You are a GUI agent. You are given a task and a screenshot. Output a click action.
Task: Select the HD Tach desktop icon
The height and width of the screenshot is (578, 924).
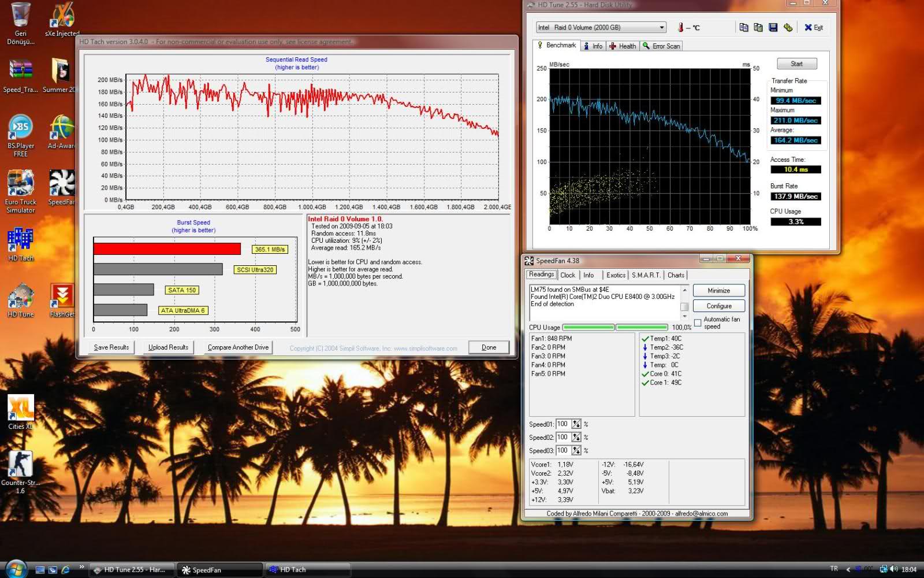tap(21, 244)
